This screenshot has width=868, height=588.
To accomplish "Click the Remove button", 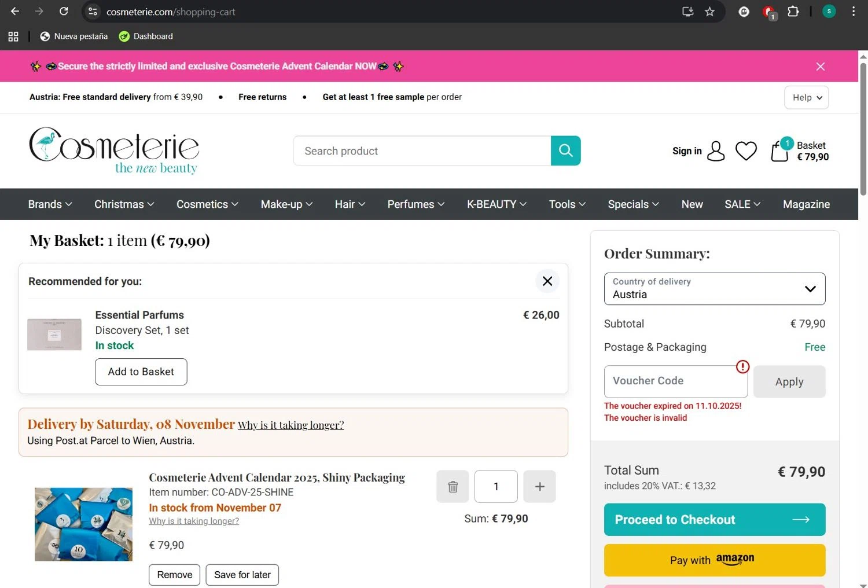I will [x=175, y=575].
